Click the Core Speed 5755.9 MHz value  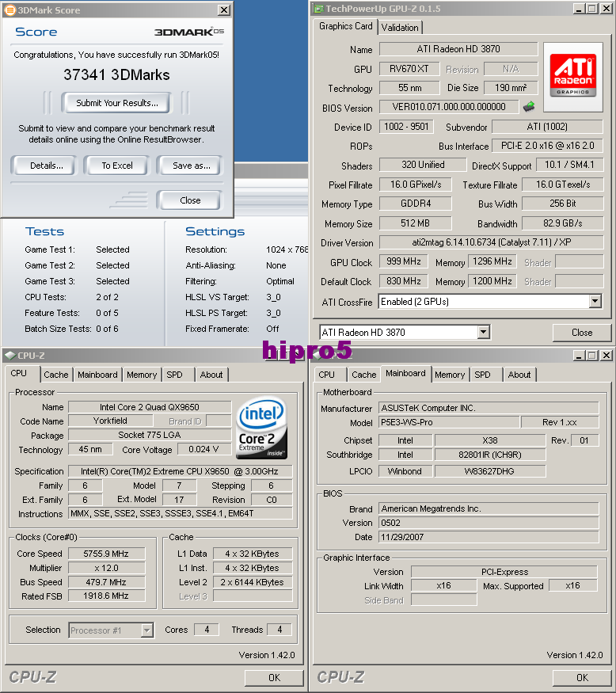(106, 554)
